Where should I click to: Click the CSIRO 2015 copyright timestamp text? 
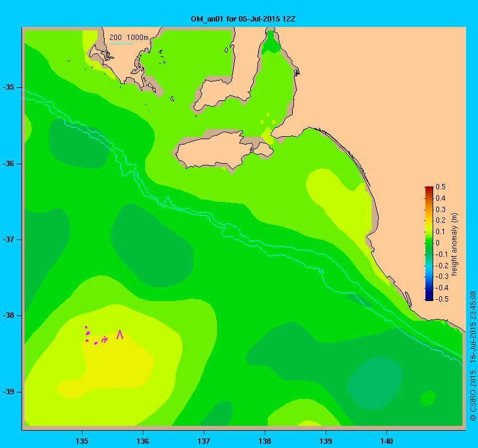[x=473, y=356]
